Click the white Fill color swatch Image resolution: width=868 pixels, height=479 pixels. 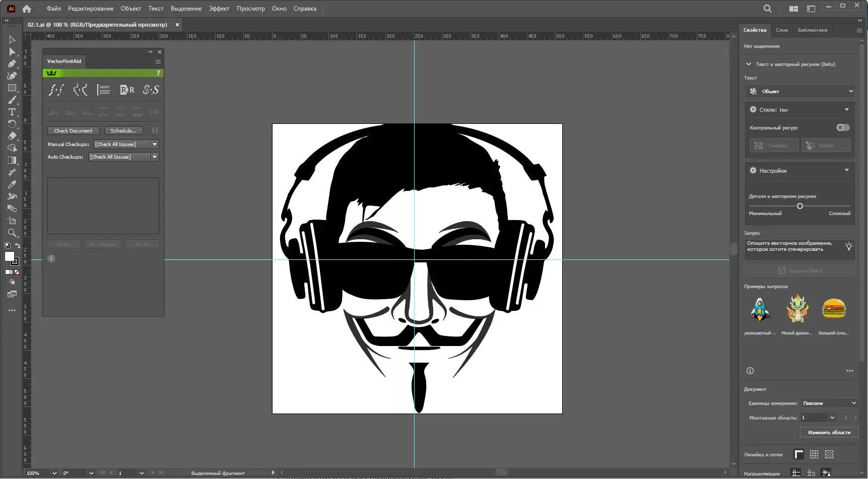[9, 256]
